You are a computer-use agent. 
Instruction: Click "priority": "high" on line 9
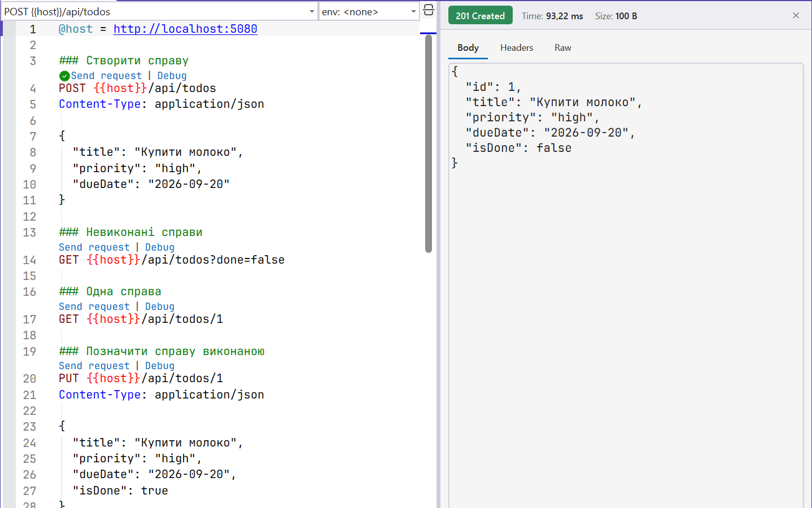pyautogui.click(x=137, y=168)
